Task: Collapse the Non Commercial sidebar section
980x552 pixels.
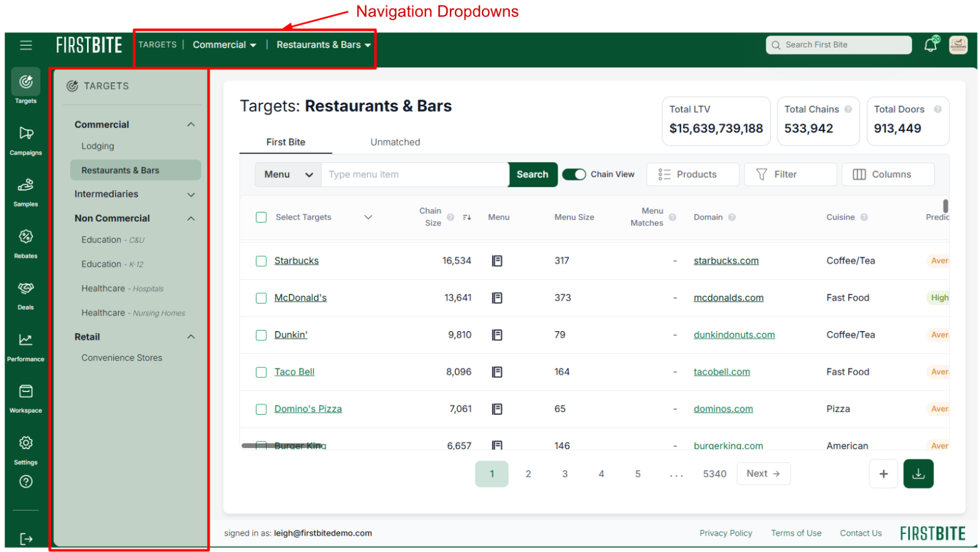Action: point(191,219)
